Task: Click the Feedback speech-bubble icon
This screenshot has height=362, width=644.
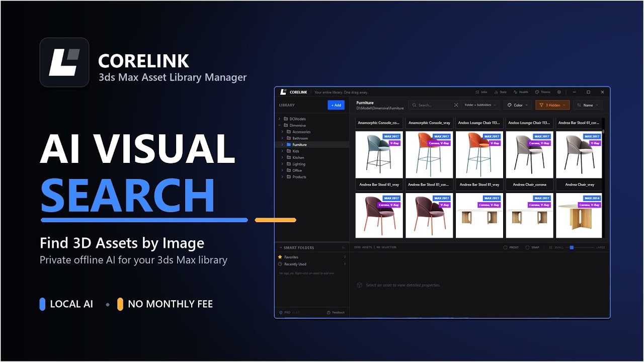Action: click(329, 312)
